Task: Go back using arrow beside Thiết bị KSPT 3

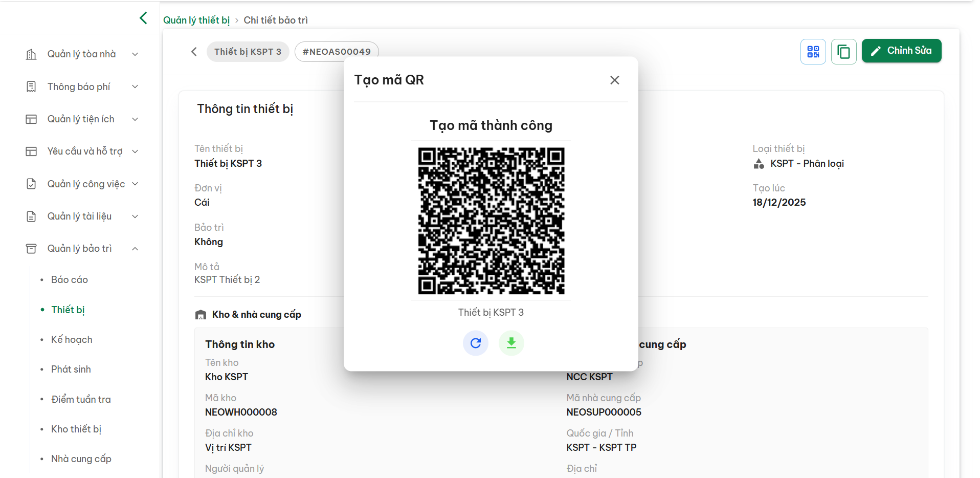Action: pos(194,52)
